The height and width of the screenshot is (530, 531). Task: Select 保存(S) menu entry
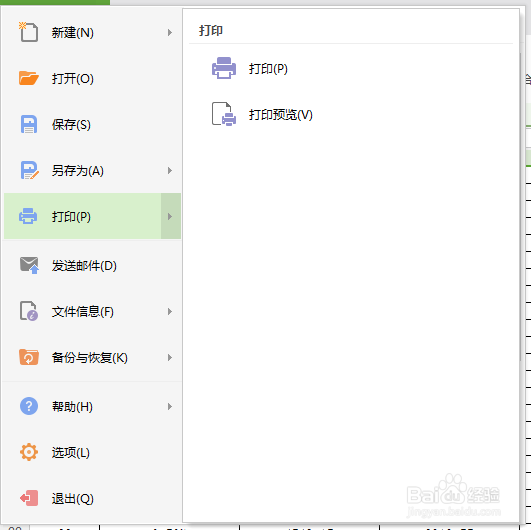[x=92, y=125]
